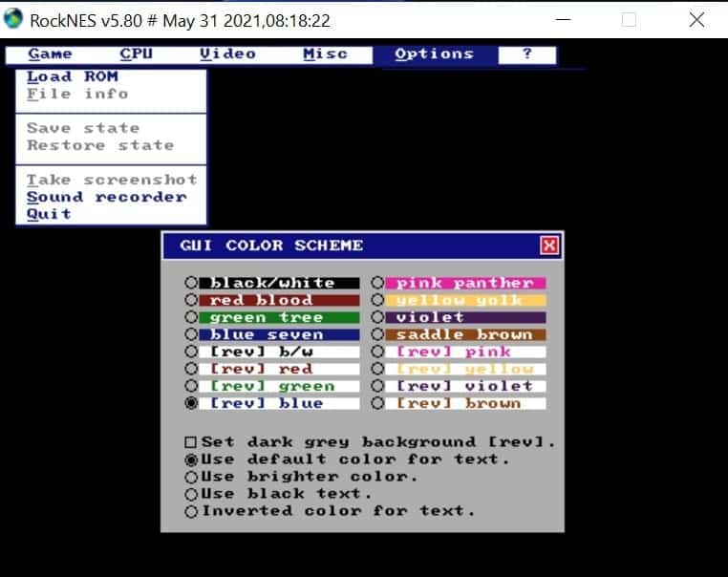Open the Game menu
The image size is (728, 577).
[x=50, y=54]
